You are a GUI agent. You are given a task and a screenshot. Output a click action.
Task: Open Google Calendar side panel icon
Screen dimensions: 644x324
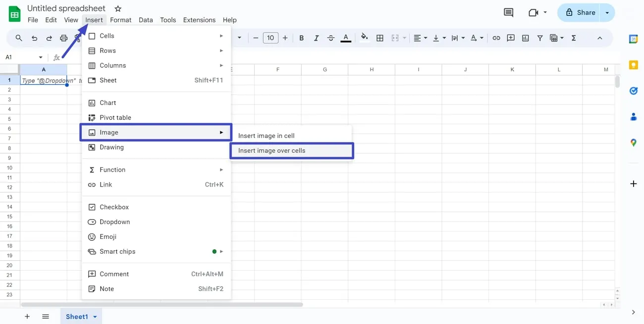tap(633, 39)
